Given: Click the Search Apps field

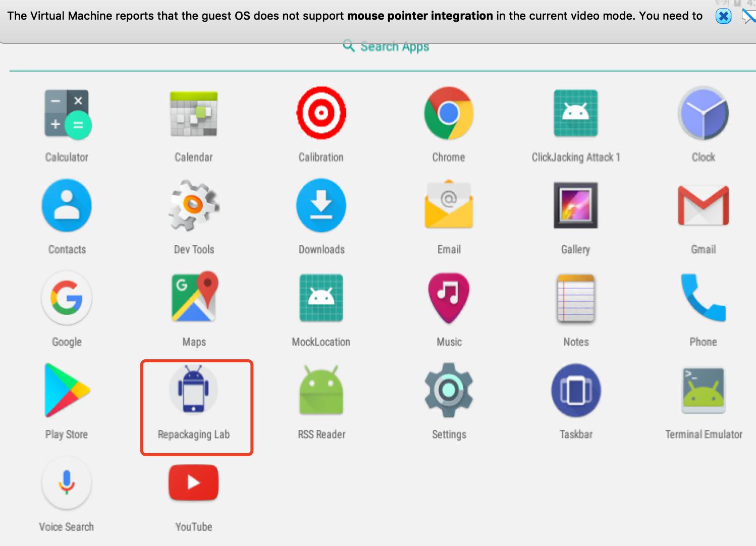Looking at the screenshot, I should [386, 46].
